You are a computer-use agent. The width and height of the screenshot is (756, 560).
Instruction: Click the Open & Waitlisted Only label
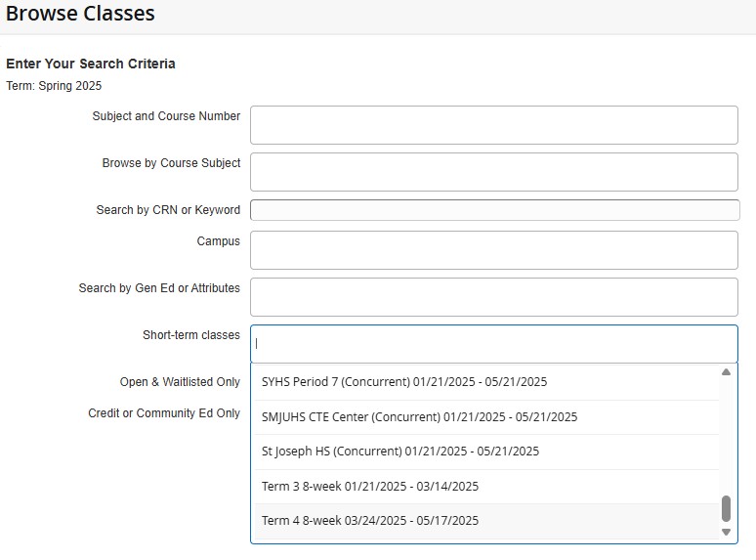tap(179, 382)
